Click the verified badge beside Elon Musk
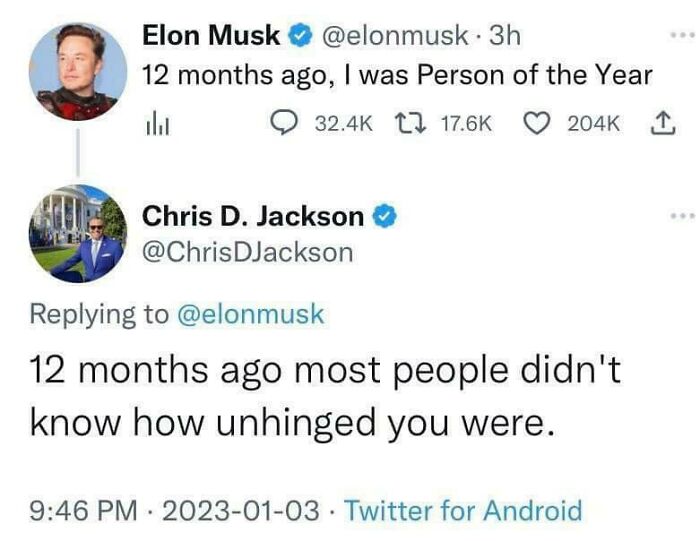Viewport: 700px width, 541px height. (299, 36)
